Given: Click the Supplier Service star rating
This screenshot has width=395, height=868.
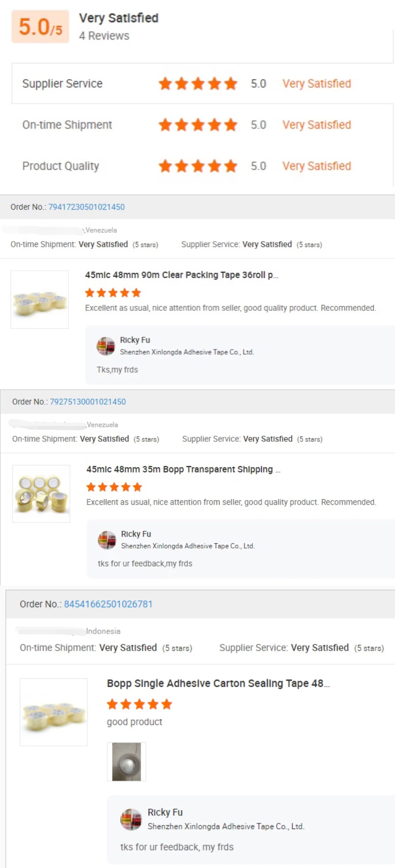Looking at the screenshot, I should [198, 84].
